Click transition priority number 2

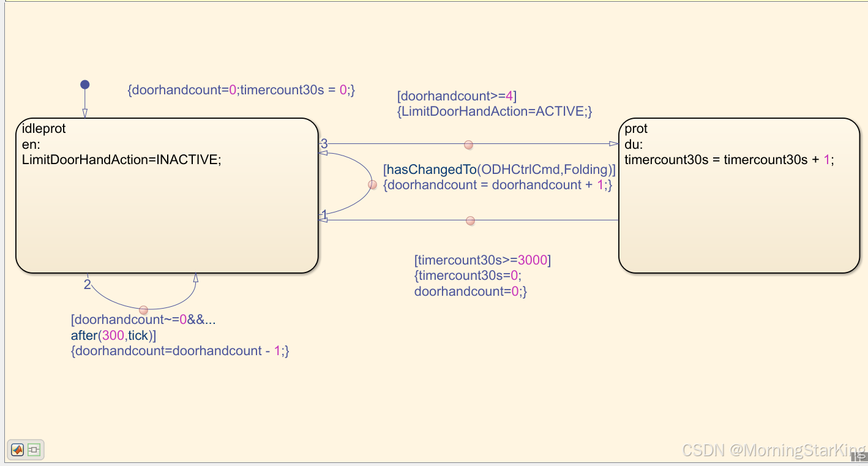(x=87, y=284)
